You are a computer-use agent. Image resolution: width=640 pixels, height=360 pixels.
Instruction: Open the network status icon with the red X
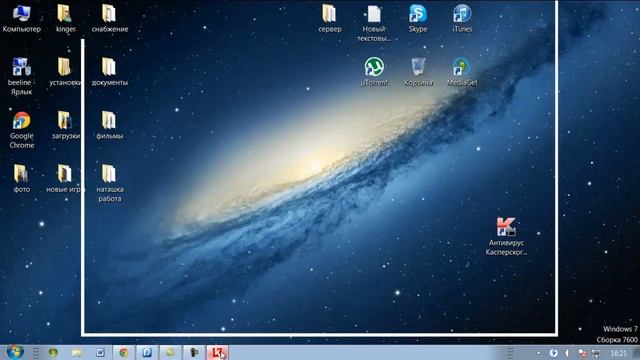click(x=582, y=353)
